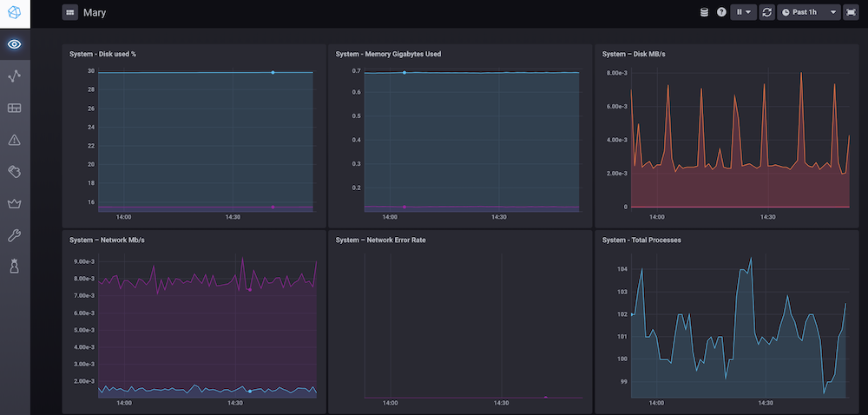Open Admin via the crown icon
The width and height of the screenshot is (868, 415).
15,204
